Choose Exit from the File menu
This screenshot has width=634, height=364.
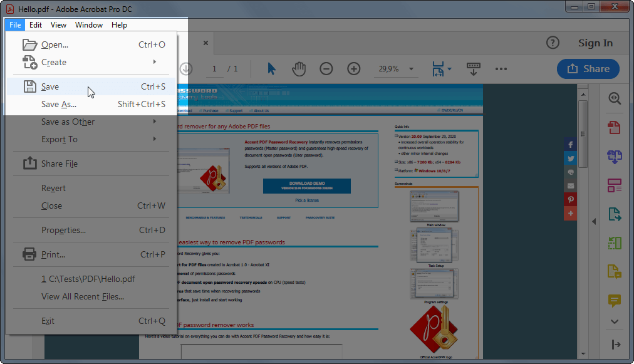[x=91, y=321]
